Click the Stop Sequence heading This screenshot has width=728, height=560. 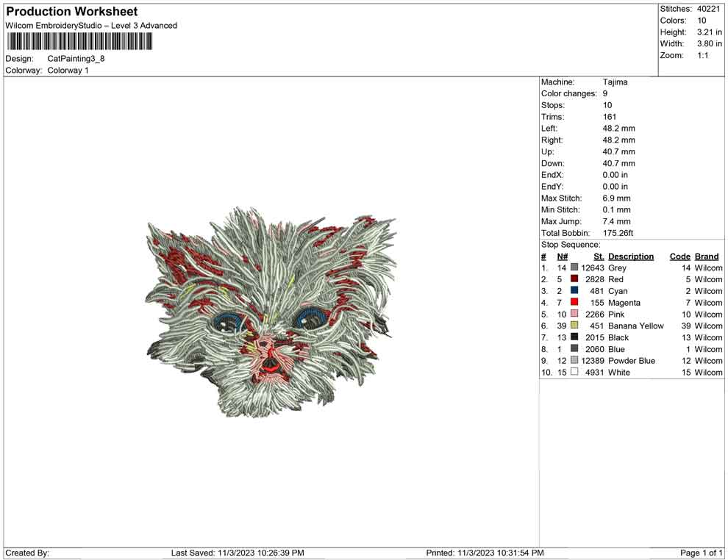(x=571, y=245)
